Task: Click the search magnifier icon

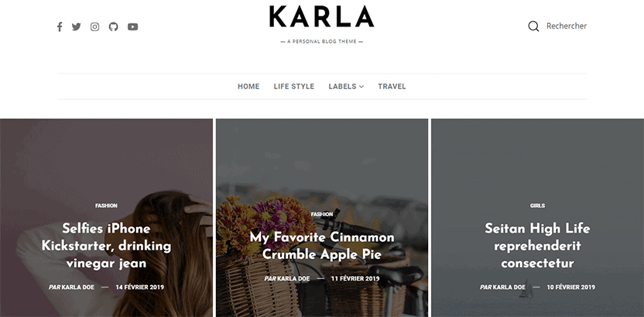Action: [x=533, y=26]
